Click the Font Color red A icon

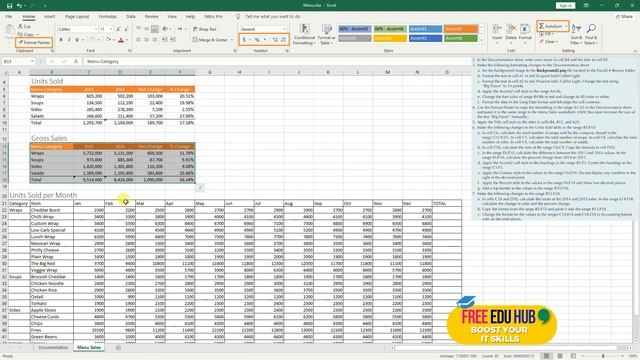121,40
